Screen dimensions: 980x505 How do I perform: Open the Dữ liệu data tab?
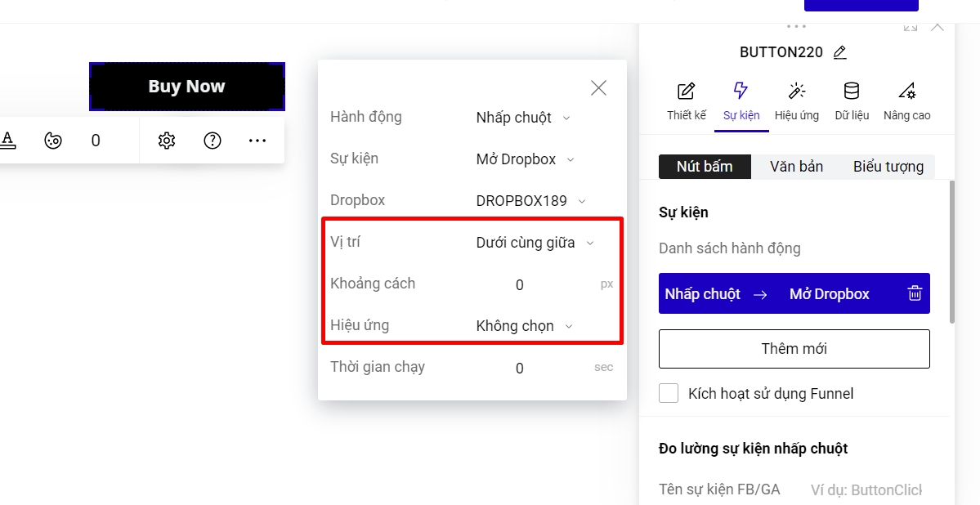tap(852, 101)
